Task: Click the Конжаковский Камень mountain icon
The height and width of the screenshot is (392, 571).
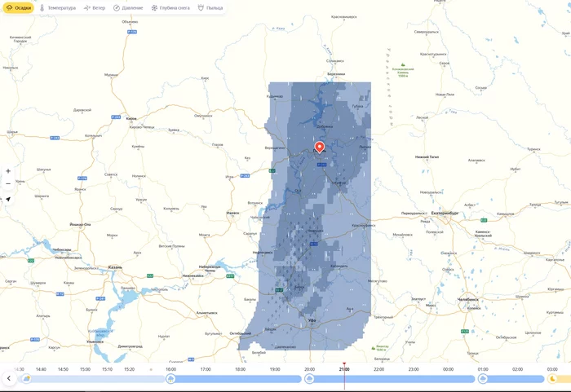Action: point(403,64)
